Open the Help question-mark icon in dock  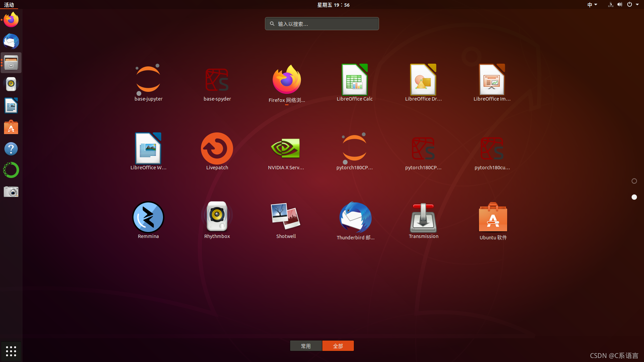[x=11, y=149]
